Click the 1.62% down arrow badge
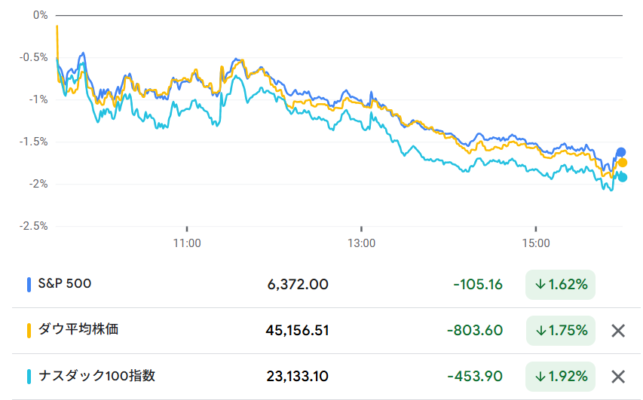 tap(561, 285)
